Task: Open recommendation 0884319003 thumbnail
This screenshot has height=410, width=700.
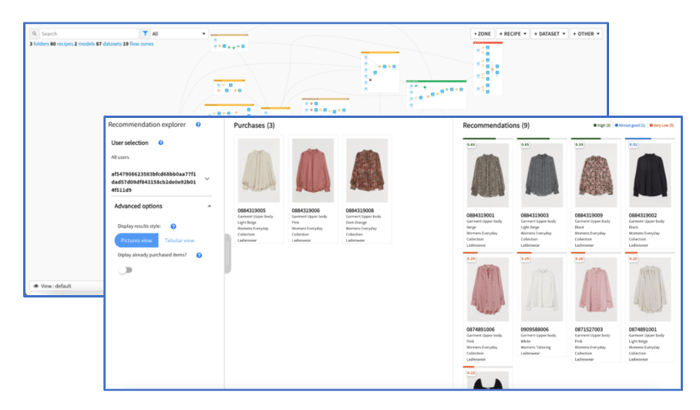Action: (x=542, y=175)
